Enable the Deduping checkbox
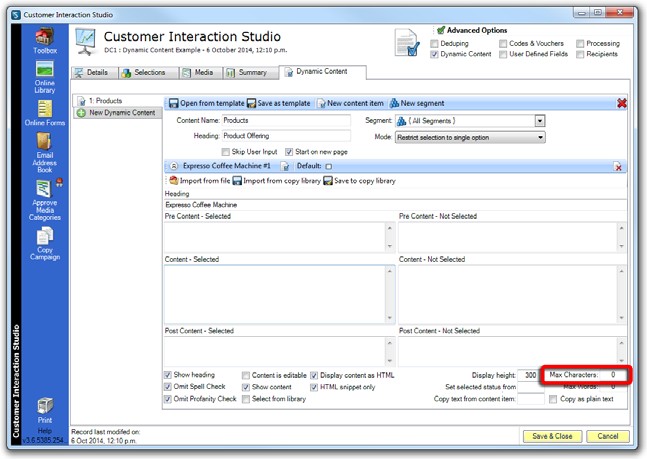The image size is (647, 459). [434, 43]
